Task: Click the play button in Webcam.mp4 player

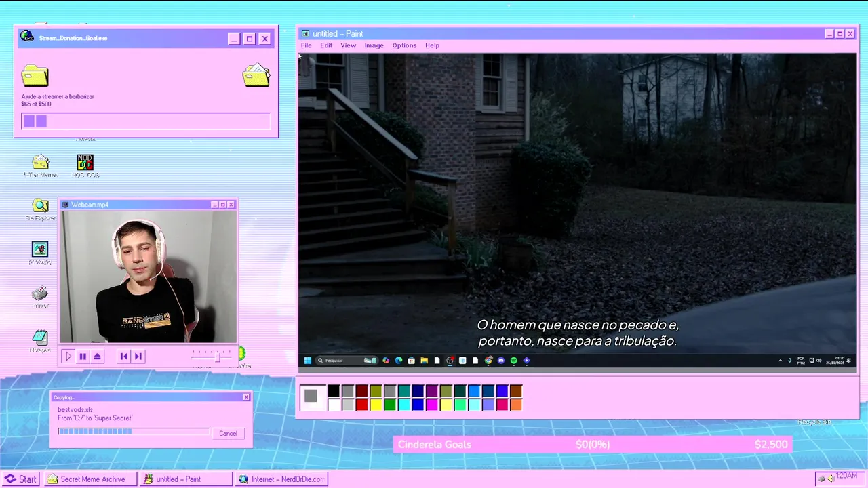Action: click(x=68, y=356)
